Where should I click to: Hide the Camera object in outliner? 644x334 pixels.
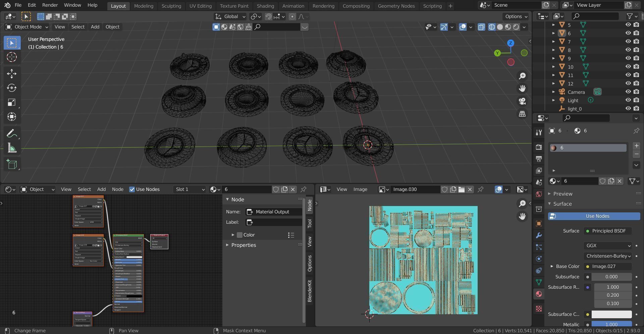(628, 92)
